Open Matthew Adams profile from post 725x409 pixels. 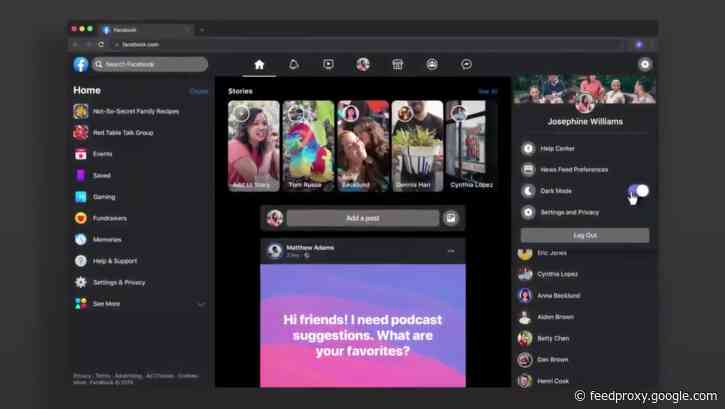pos(310,248)
